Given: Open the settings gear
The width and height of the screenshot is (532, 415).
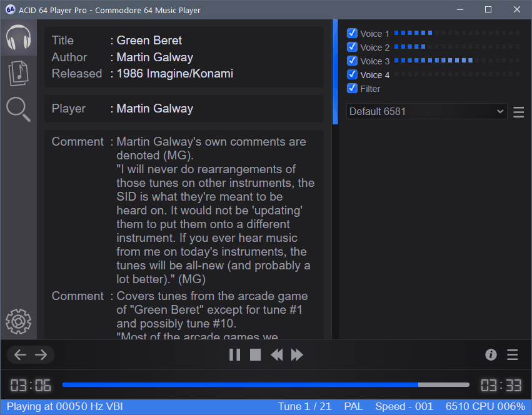Looking at the screenshot, I should coord(18,321).
